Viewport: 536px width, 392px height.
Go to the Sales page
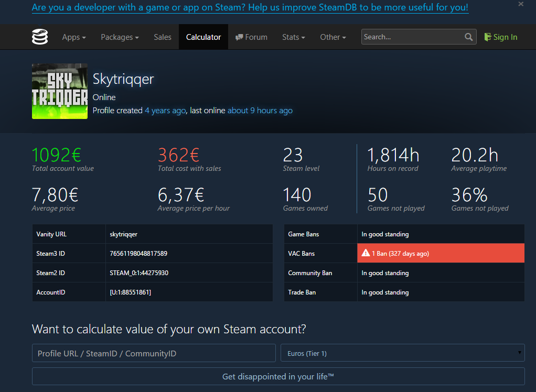[x=163, y=37]
